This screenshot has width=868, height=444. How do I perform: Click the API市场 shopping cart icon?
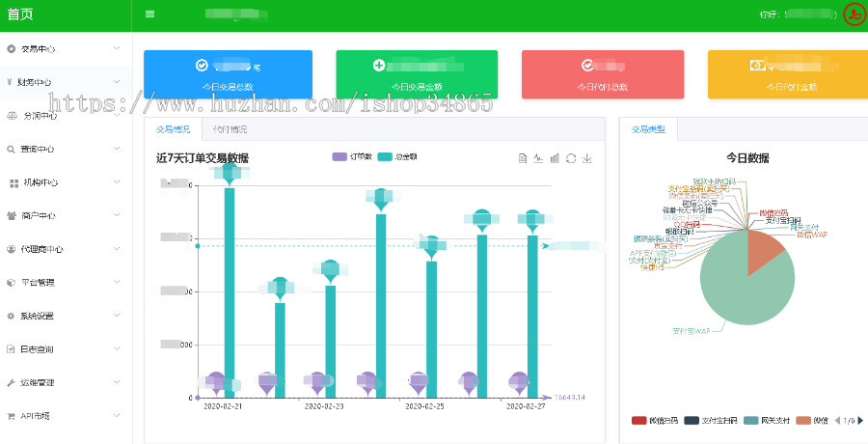(12, 416)
